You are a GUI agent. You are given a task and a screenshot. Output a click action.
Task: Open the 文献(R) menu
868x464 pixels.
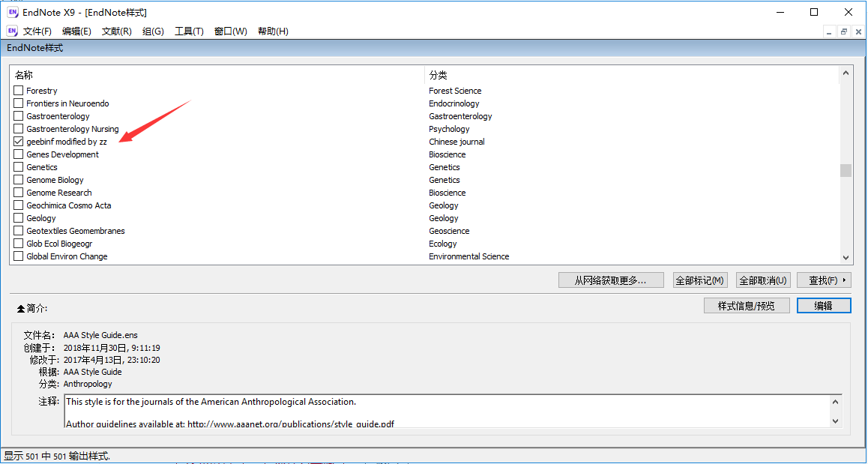pyautogui.click(x=116, y=31)
